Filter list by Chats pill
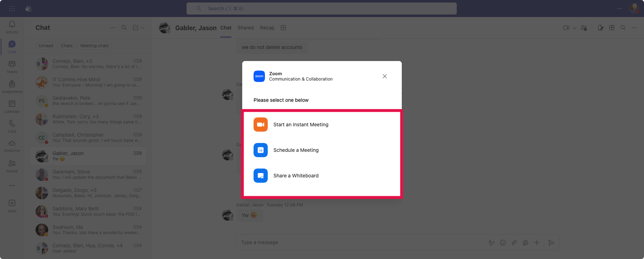The image size is (644, 259). [x=67, y=46]
